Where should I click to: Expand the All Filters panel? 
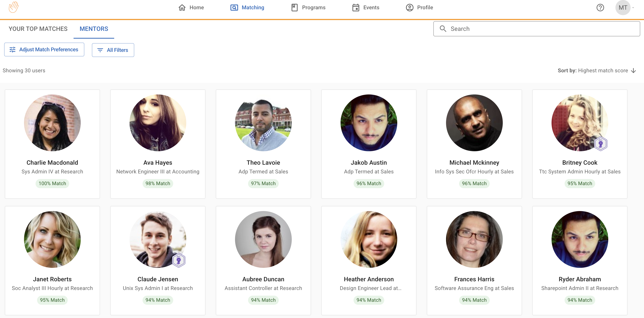pos(113,50)
